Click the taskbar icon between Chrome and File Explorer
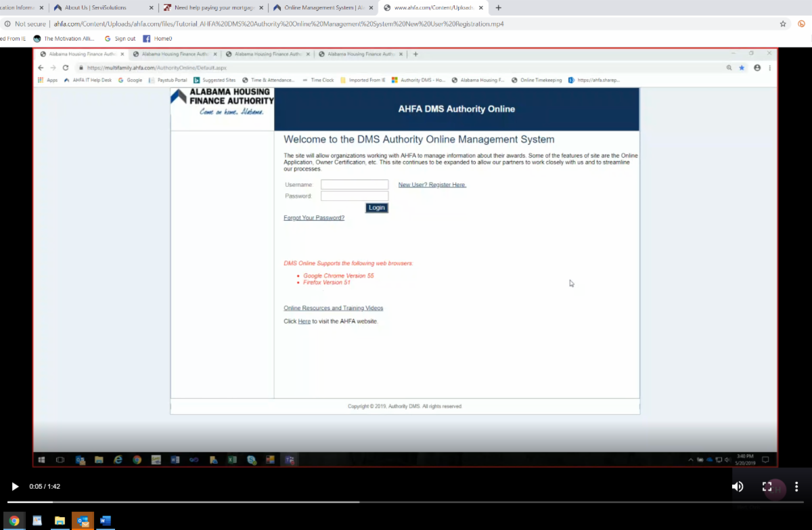The height and width of the screenshot is (530, 812). click(37, 521)
